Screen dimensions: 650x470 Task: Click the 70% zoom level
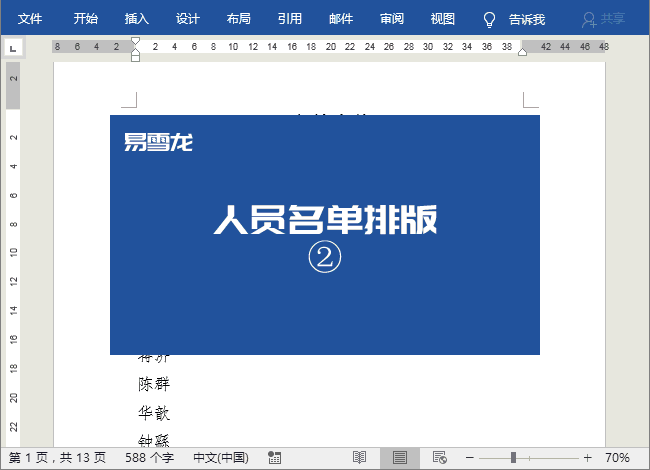[x=617, y=458]
